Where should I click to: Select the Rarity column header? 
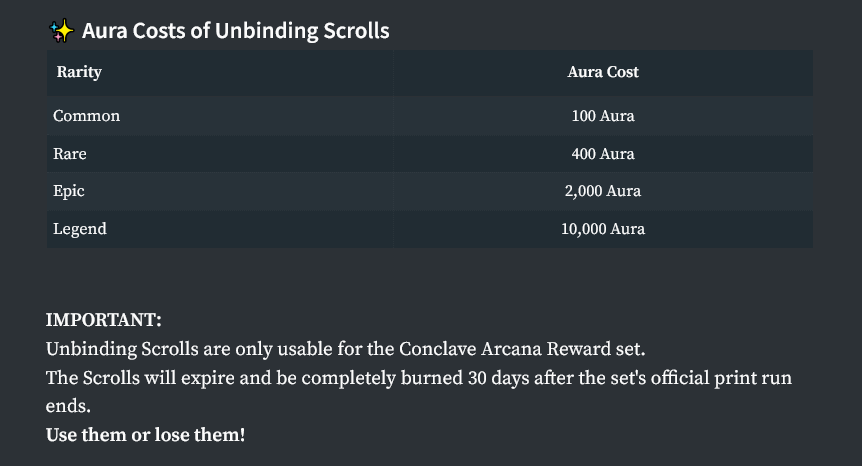[x=79, y=72]
